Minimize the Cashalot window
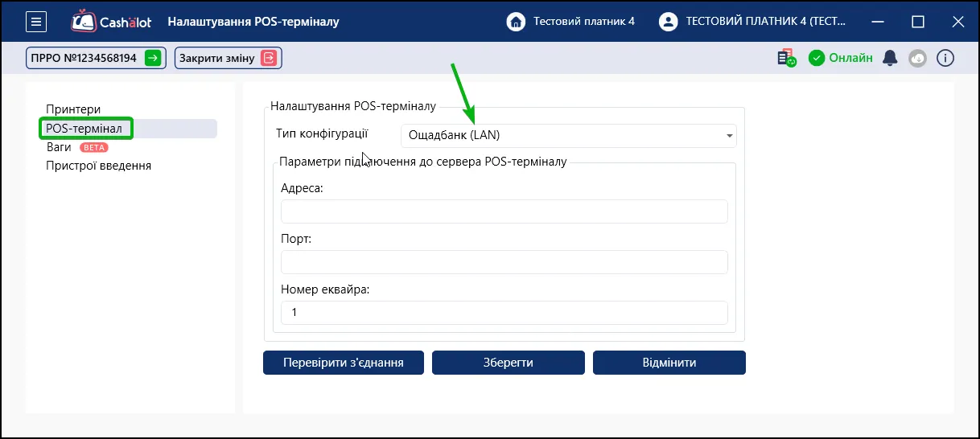Image resolution: width=980 pixels, height=439 pixels. point(879,22)
